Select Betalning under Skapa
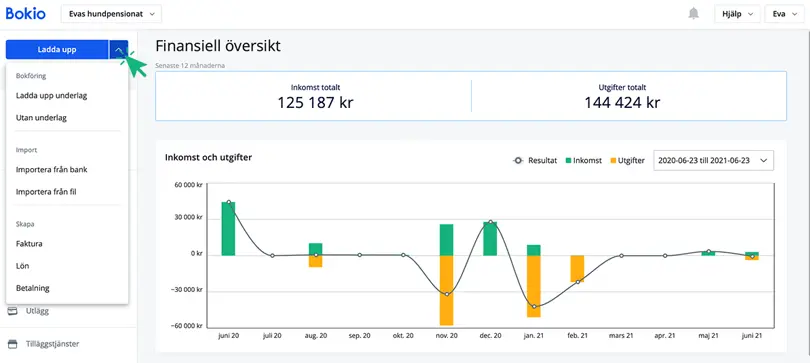The width and height of the screenshot is (810, 363). pos(33,288)
